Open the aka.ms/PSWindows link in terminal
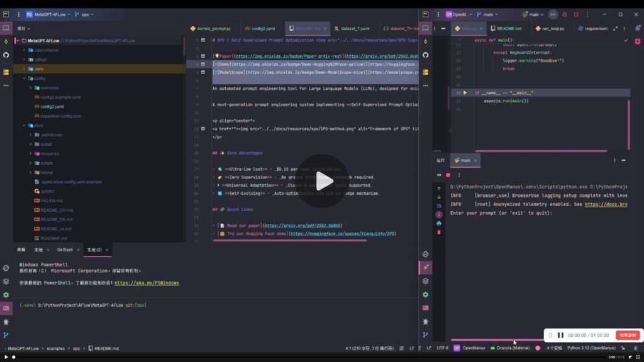Screen dimensions: 644x362 (147, 283)
